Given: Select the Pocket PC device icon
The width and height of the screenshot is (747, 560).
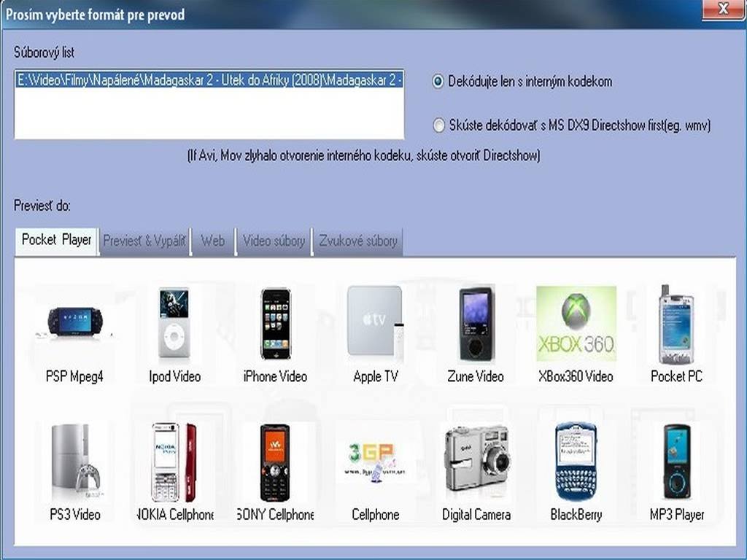Looking at the screenshot, I should tap(676, 324).
